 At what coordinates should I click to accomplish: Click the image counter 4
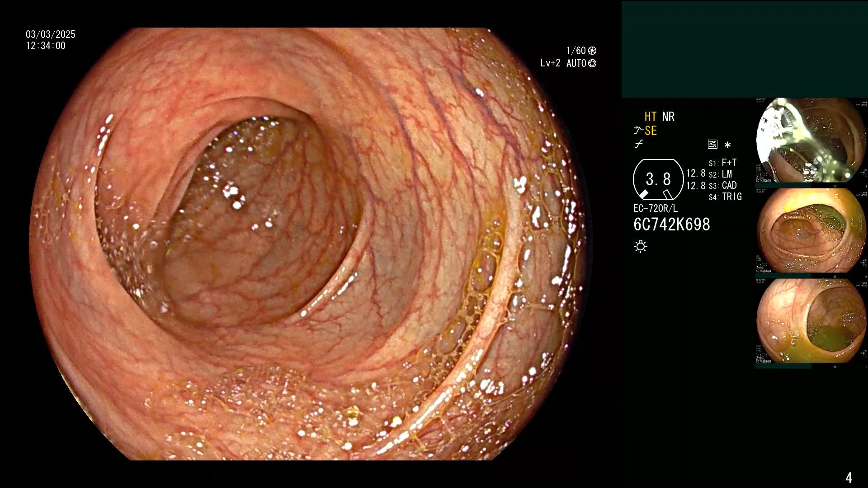click(849, 478)
